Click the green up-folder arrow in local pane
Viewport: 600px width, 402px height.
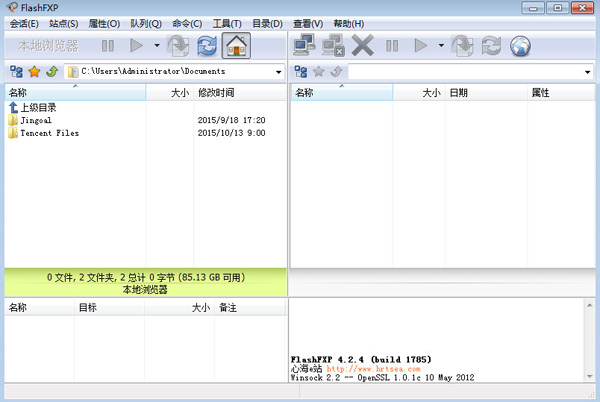50,71
